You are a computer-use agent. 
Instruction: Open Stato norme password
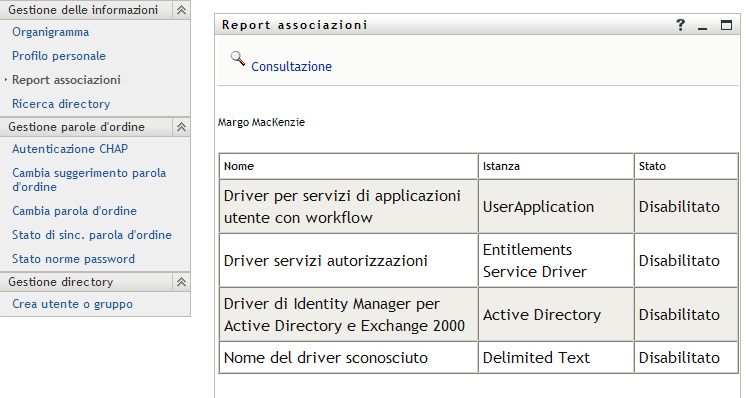[x=73, y=259]
